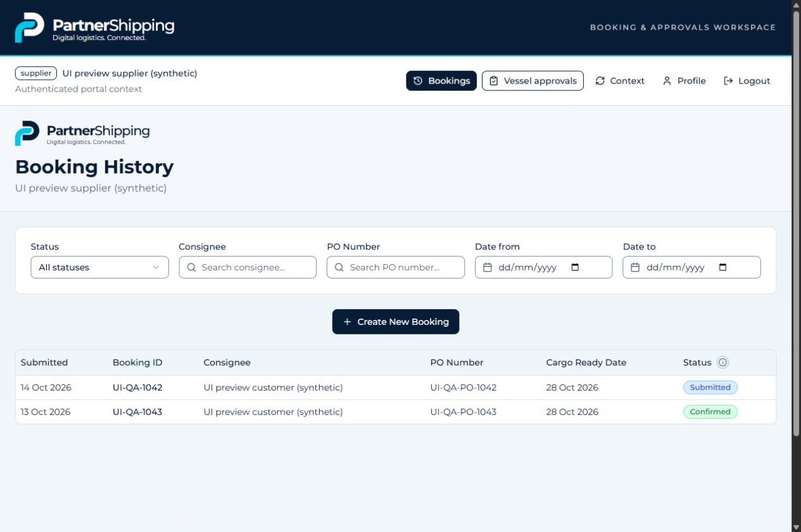Click the chevron arrow in the Status dropdown
The height and width of the screenshot is (532, 801).
click(x=156, y=267)
